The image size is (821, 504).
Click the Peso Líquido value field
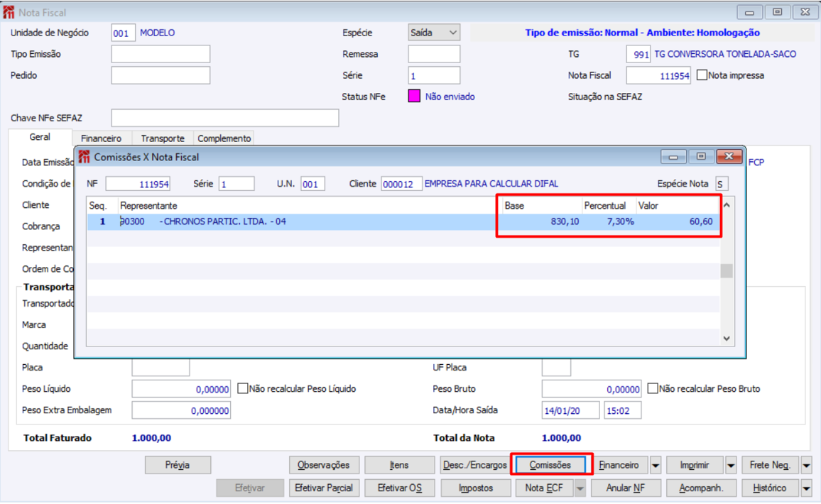point(181,389)
